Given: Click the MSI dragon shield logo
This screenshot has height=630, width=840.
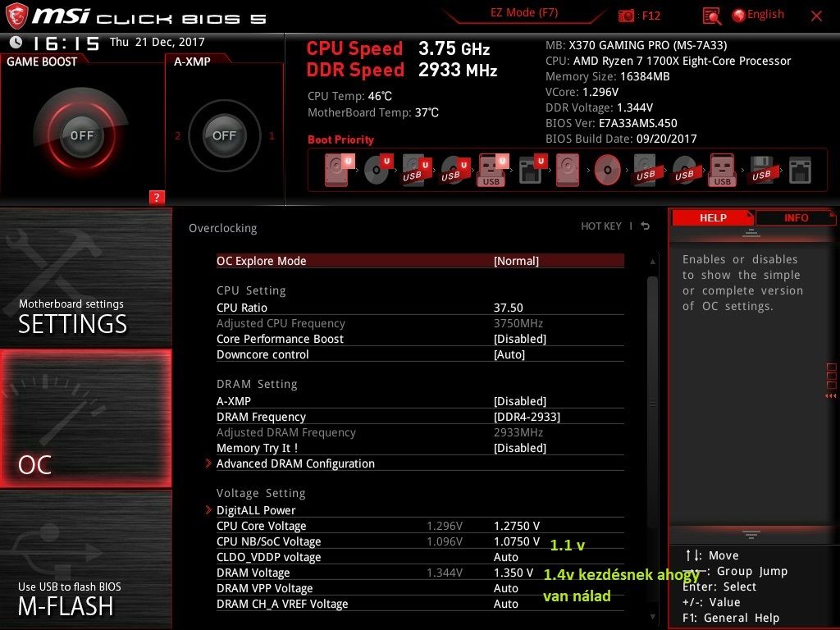Looking at the screenshot, I should click(x=16, y=16).
